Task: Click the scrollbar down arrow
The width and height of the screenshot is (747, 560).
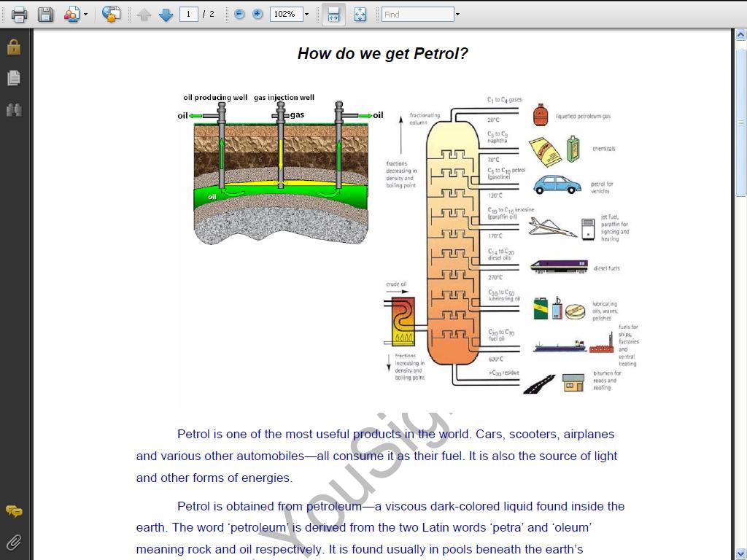Action: [741, 554]
